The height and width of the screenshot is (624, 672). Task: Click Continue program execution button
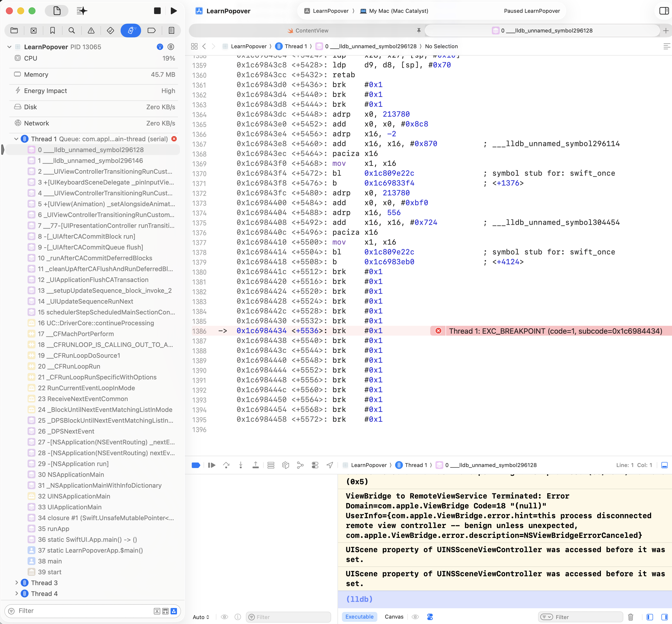click(211, 465)
